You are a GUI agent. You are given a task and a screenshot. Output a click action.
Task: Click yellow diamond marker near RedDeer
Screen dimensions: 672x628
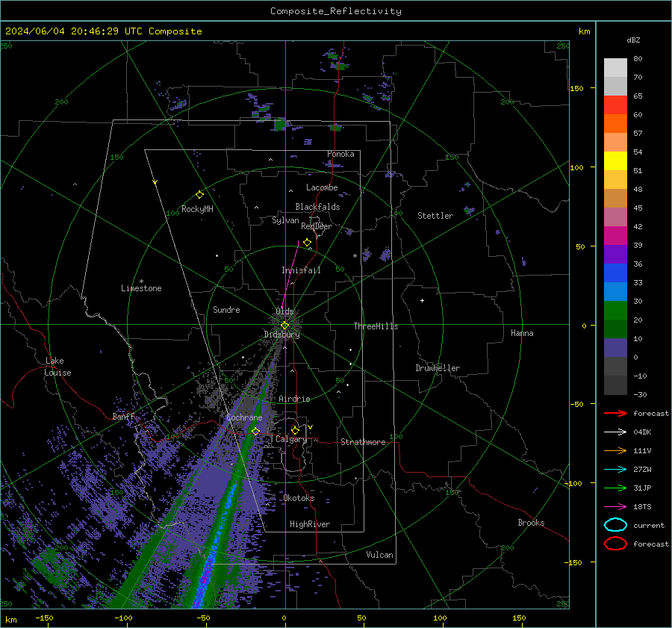307,243
